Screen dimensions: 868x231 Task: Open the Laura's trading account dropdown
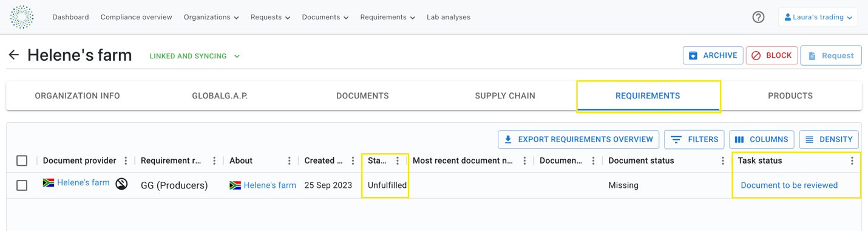click(818, 17)
